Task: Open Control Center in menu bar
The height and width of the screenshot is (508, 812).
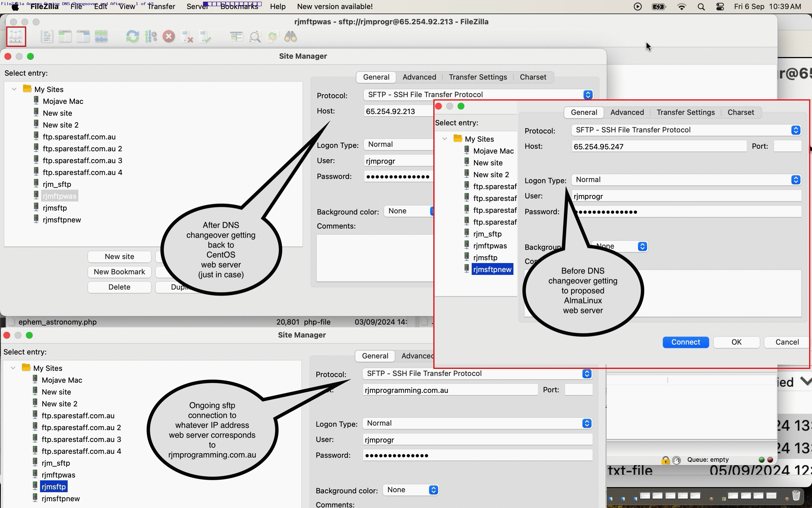Action: [720, 7]
